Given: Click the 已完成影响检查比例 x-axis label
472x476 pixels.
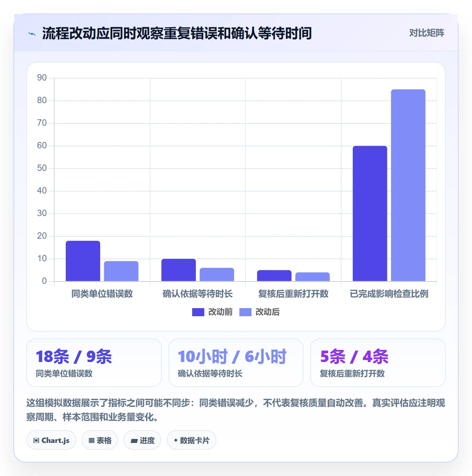Looking at the screenshot, I should (x=389, y=294).
